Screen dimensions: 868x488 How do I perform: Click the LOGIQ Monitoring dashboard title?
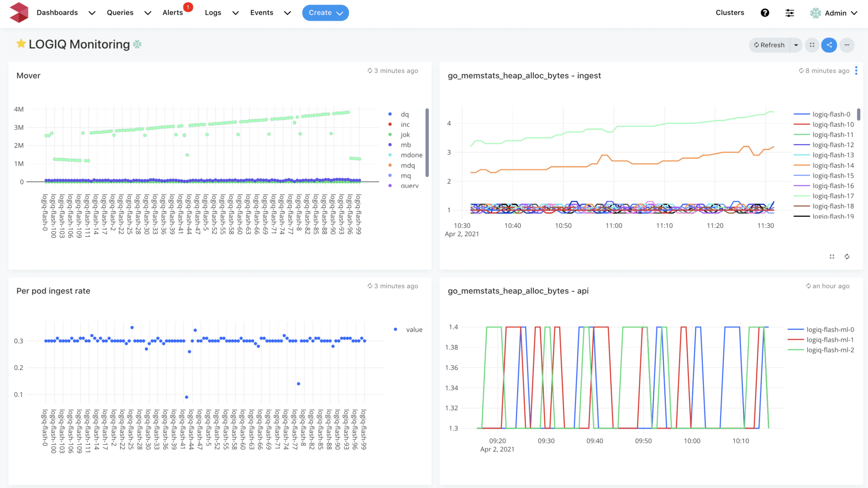[79, 44]
